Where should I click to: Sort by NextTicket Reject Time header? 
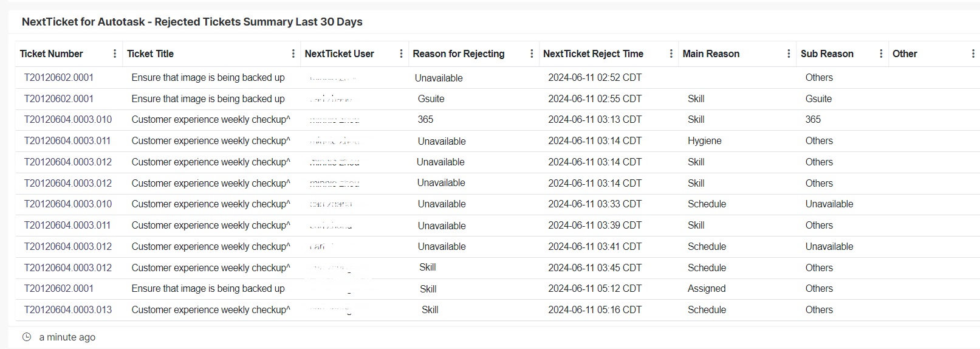pos(593,54)
